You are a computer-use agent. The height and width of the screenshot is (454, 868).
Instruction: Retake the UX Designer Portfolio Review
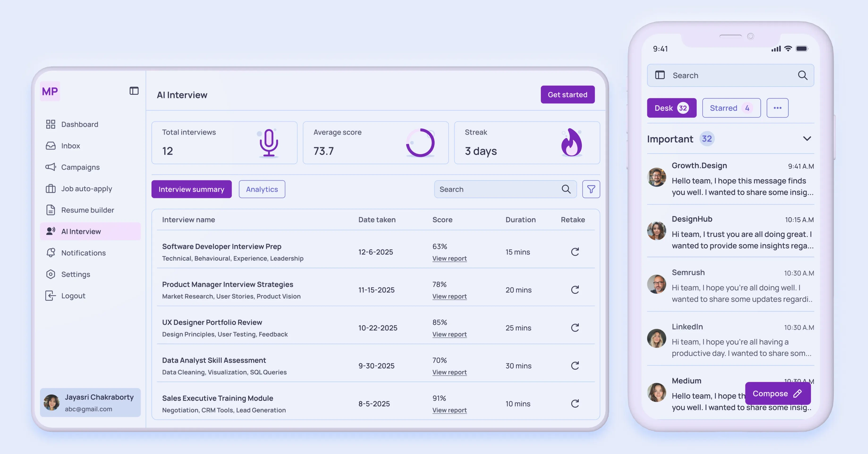point(575,328)
